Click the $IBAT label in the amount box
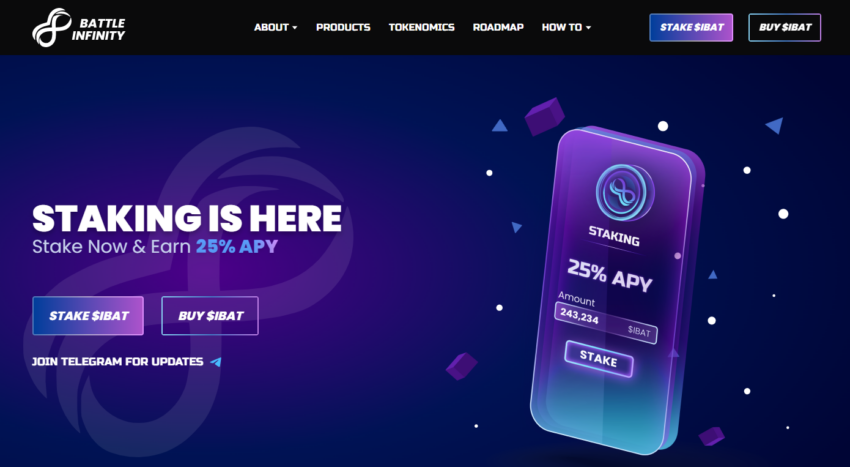Viewport: 850px width, 467px height. click(x=639, y=331)
